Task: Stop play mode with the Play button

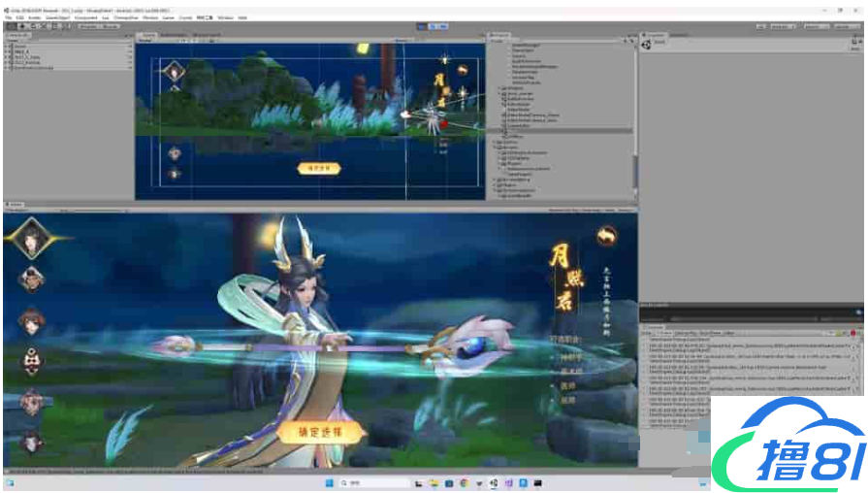Action: tap(423, 26)
